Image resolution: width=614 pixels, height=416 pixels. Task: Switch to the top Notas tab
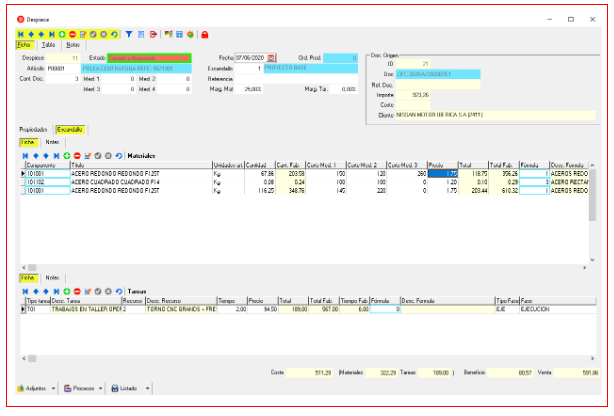click(73, 45)
